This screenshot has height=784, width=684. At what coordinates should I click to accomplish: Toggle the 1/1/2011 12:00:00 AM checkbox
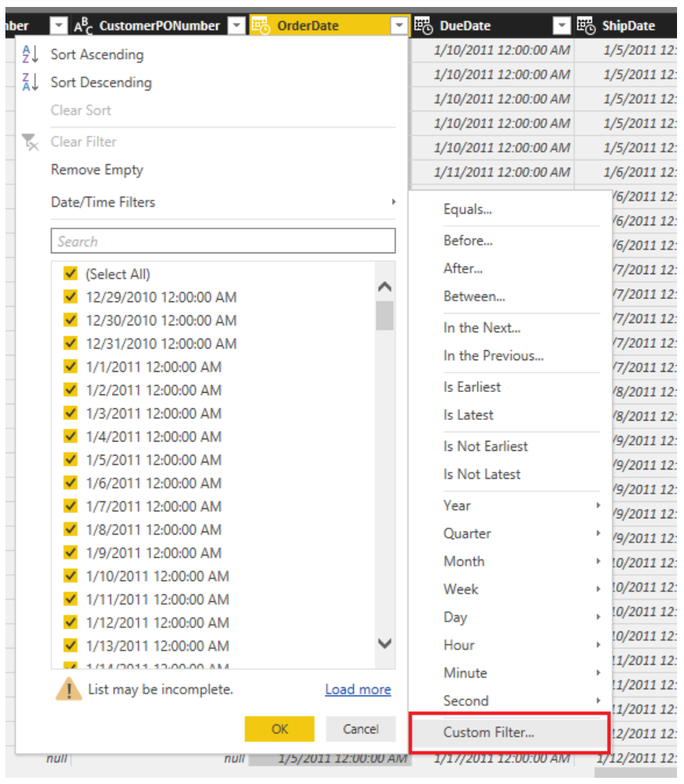70,366
